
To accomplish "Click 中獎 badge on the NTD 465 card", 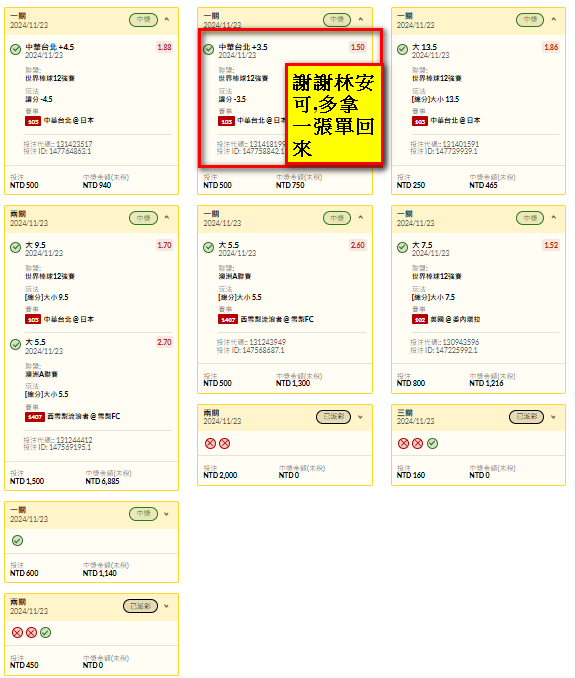I will point(530,19).
